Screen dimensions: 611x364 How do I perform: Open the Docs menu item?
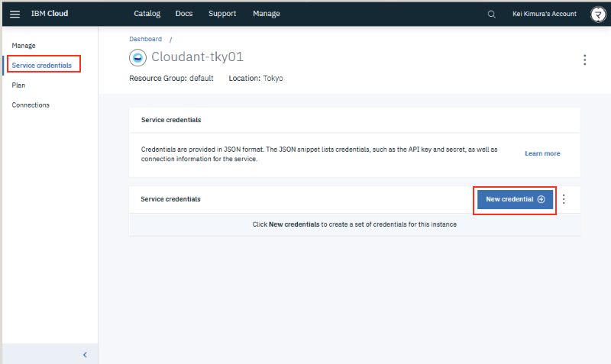[184, 14]
